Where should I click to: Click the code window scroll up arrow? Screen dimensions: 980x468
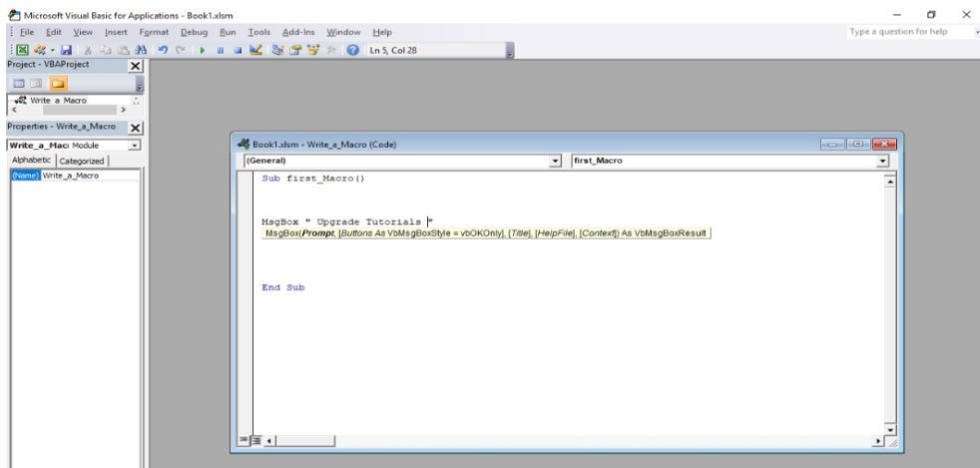[890, 182]
